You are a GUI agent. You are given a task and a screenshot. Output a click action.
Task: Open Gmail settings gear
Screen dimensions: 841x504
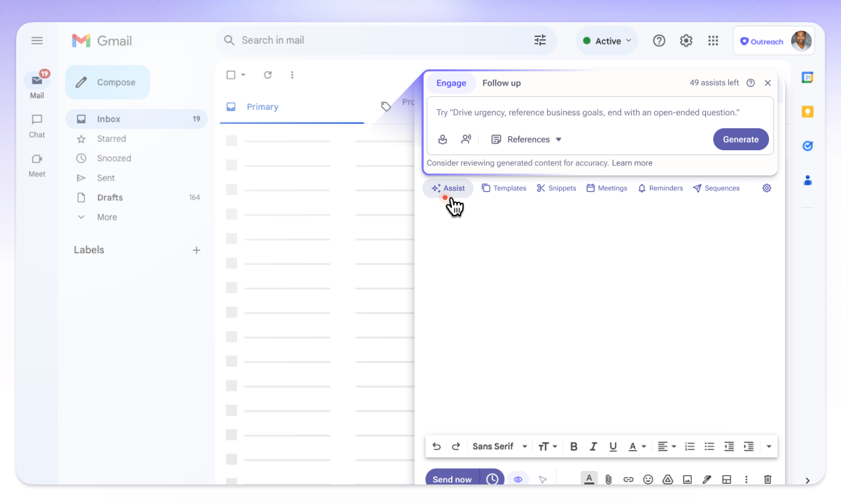(686, 41)
